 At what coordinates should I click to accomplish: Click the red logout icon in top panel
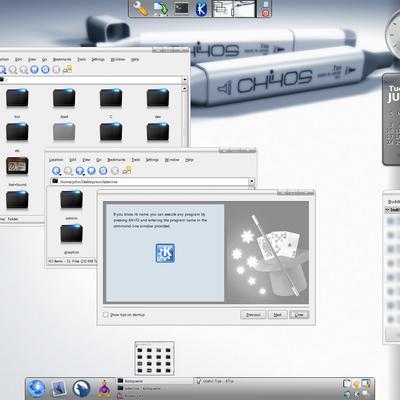[266, 13]
